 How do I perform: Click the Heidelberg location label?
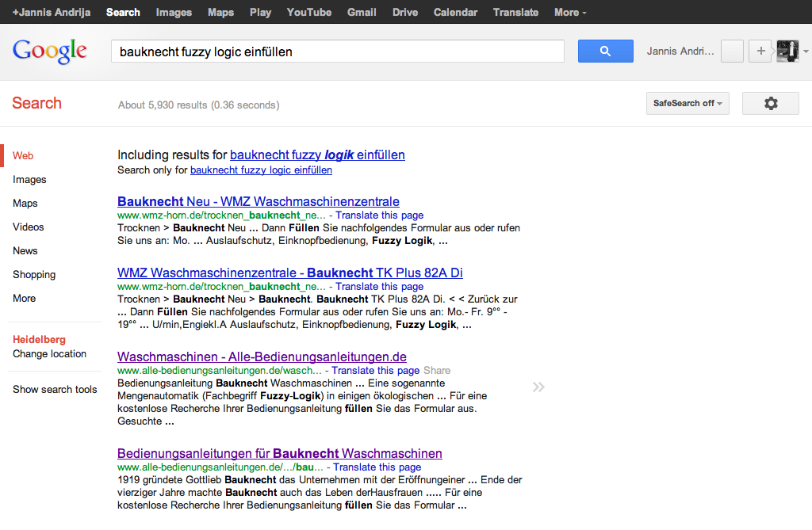click(x=40, y=340)
